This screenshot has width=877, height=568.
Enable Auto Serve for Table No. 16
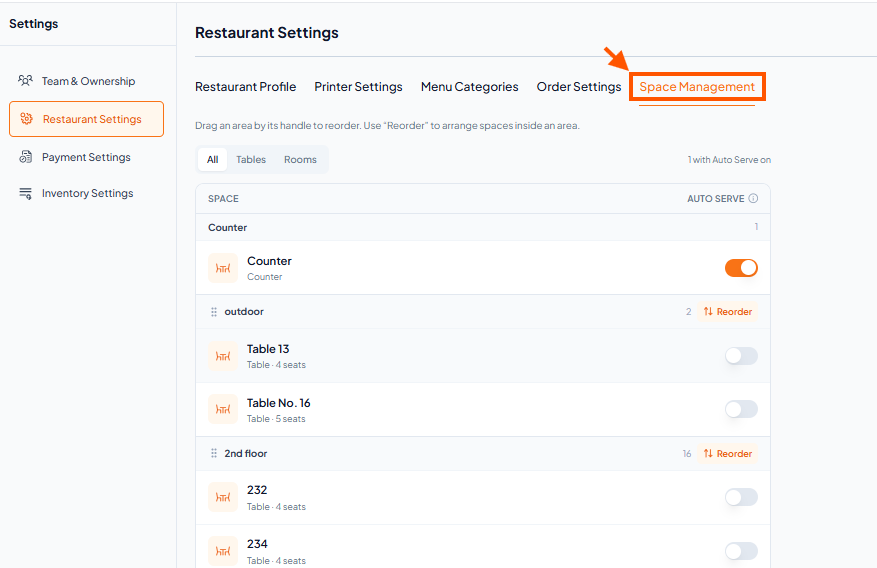pos(741,409)
